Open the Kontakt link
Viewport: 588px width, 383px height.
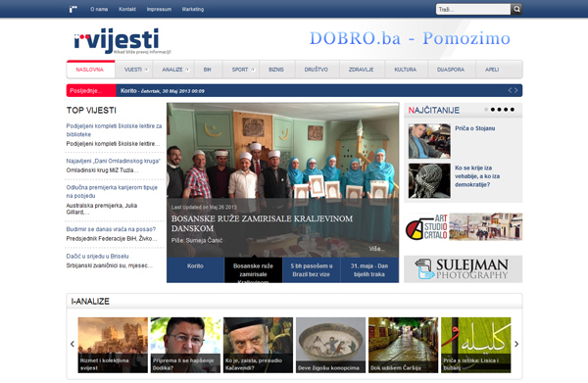pos(127,9)
